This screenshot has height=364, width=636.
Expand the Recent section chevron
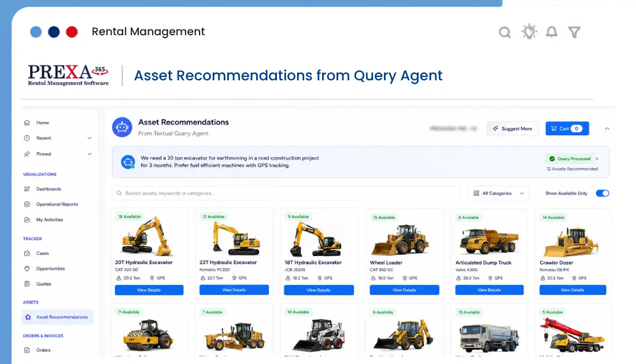tap(90, 138)
